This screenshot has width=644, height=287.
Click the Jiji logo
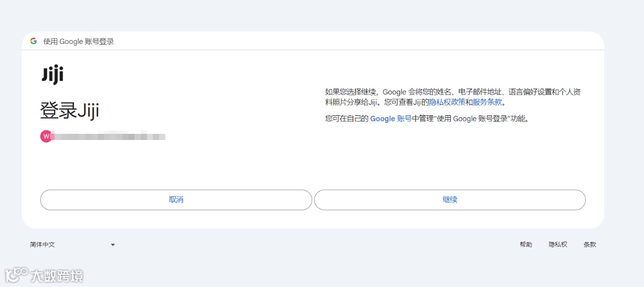pyautogui.click(x=52, y=75)
